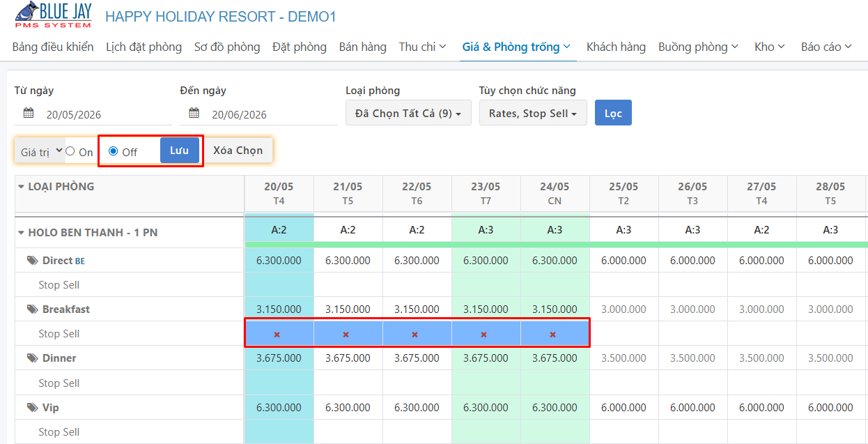Click the tag icon next to Breakfast

[32, 309]
